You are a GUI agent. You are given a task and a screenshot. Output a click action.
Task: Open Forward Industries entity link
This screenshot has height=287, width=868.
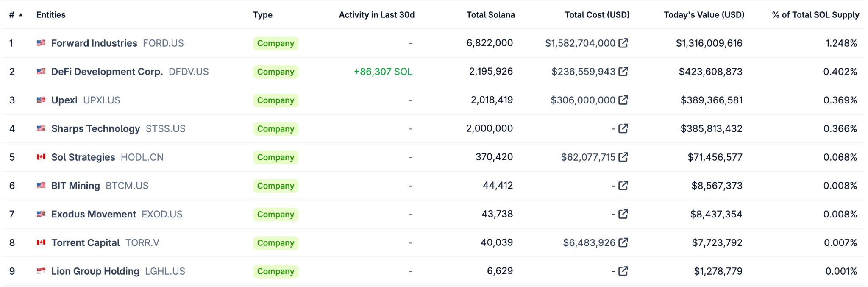pyautogui.click(x=94, y=43)
